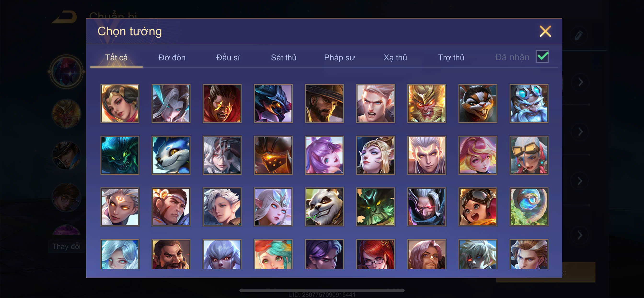The image size is (644, 298).
Task: Pick the blue-bearded dwarf with goggles
Action: pyautogui.click(x=529, y=103)
